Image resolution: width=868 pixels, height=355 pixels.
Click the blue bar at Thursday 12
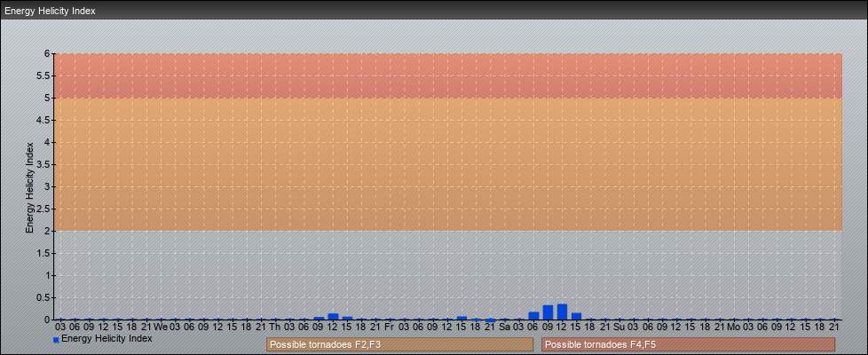click(333, 317)
